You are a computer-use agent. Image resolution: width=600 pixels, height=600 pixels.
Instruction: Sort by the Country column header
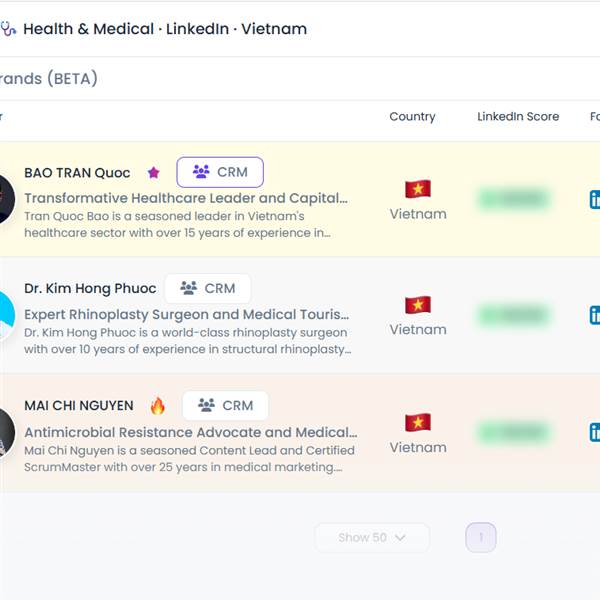(412, 116)
